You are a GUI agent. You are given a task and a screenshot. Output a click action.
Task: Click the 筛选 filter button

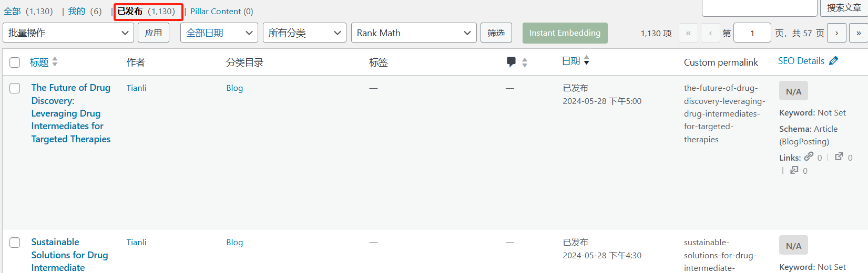point(496,33)
